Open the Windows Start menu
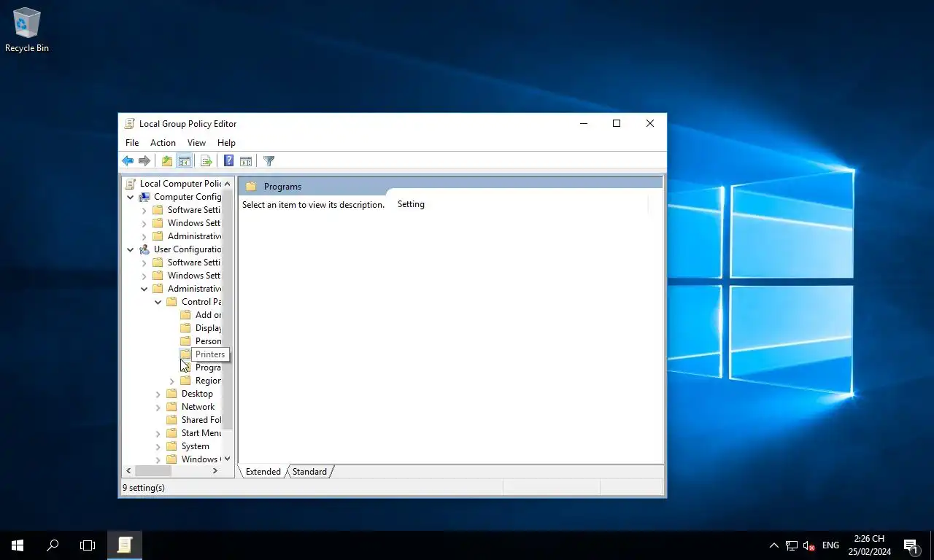Viewport: 934px width, 560px height. 18,545
